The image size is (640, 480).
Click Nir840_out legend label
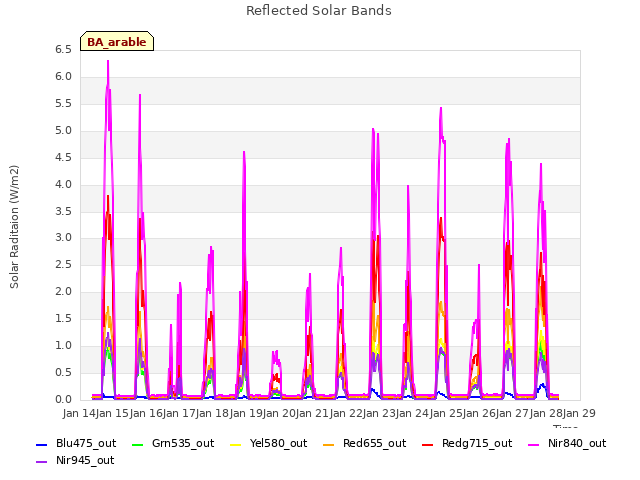tap(577, 443)
